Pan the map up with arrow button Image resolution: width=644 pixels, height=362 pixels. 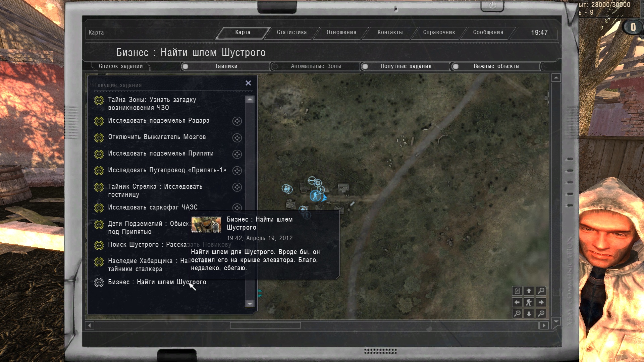point(529,291)
